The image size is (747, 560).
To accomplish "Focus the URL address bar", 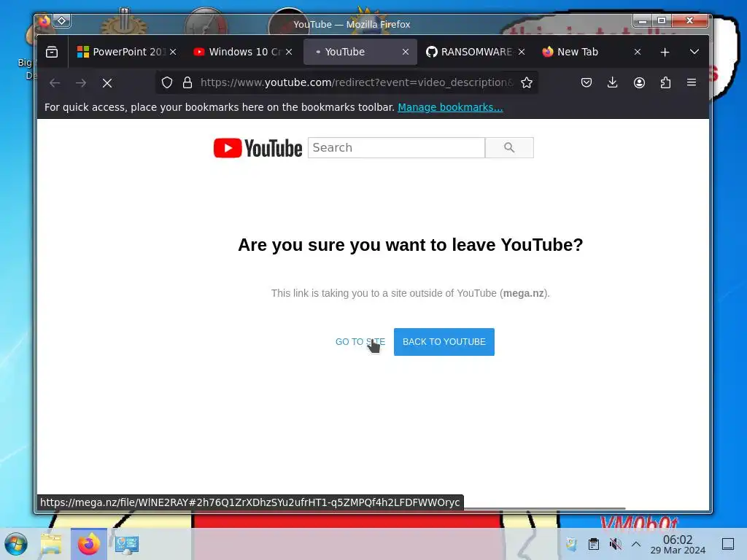I will [x=356, y=83].
